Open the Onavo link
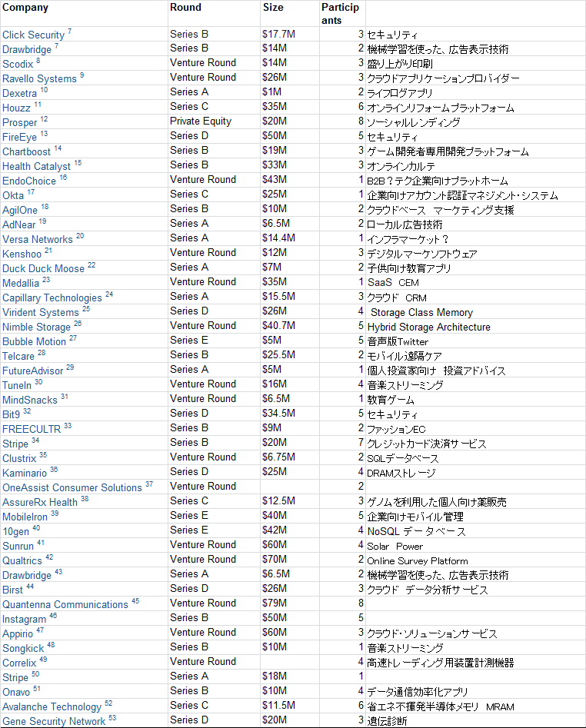This screenshot has height=728, width=586. (16, 692)
